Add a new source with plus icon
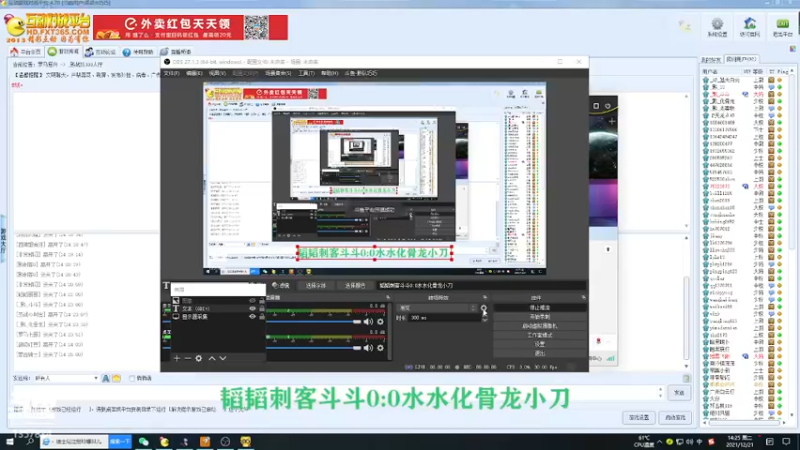This screenshot has width=800, height=450. pyautogui.click(x=177, y=358)
